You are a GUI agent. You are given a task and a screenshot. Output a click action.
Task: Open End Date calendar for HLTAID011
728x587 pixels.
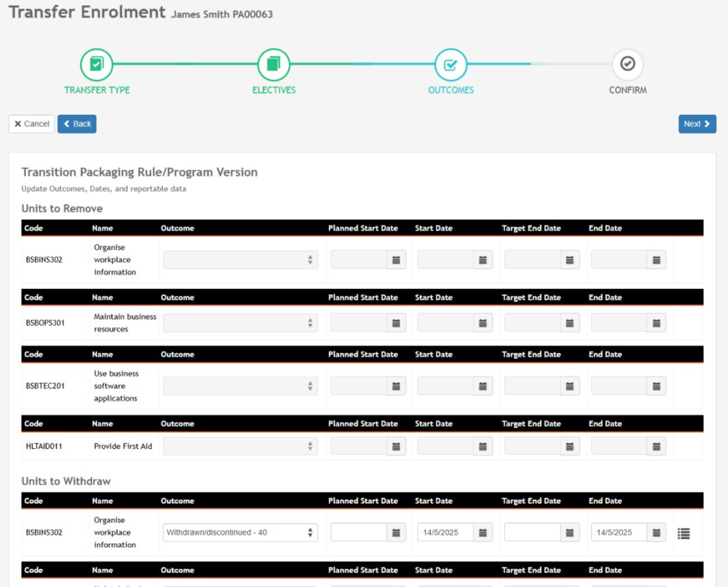point(657,447)
